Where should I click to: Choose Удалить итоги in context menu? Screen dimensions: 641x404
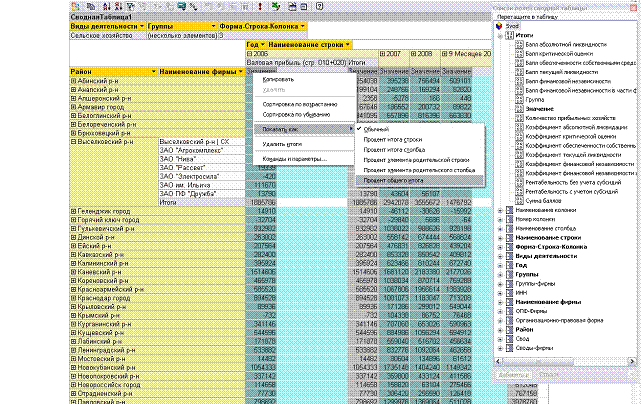(x=282, y=144)
